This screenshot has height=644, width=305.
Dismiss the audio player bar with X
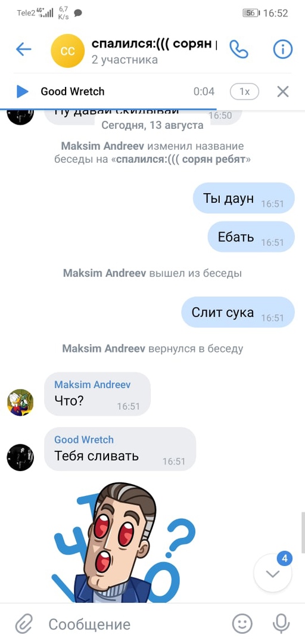coord(283,92)
